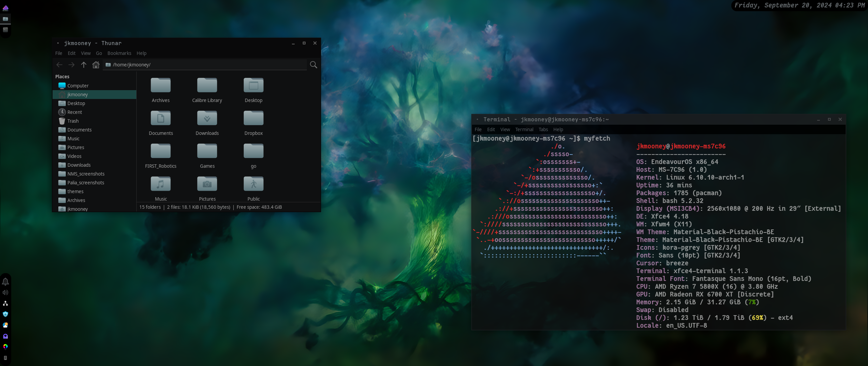Open the Terminal menu in terminal menubar
This screenshot has width=868, height=366.
[524, 129]
